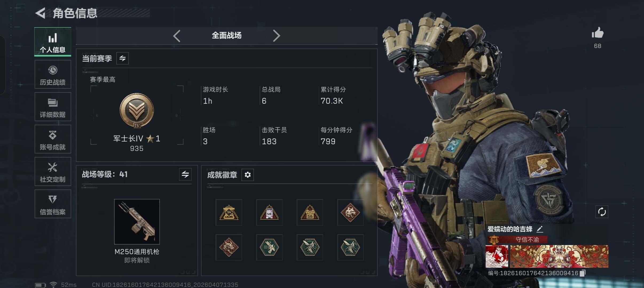Open the 信誉档案 sidebar entry
Image resolution: width=644 pixels, height=288 pixels.
[53, 204]
